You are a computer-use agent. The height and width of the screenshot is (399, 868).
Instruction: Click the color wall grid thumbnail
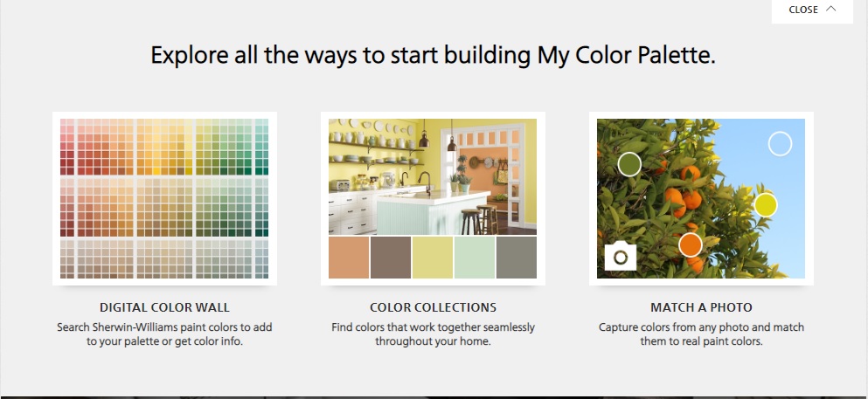coord(164,198)
